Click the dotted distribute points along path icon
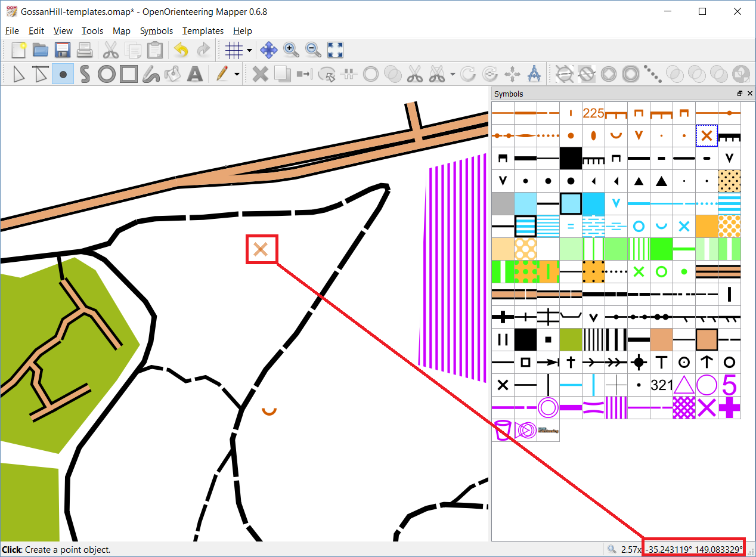Image resolution: width=756 pixels, height=557 pixels. [653, 74]
